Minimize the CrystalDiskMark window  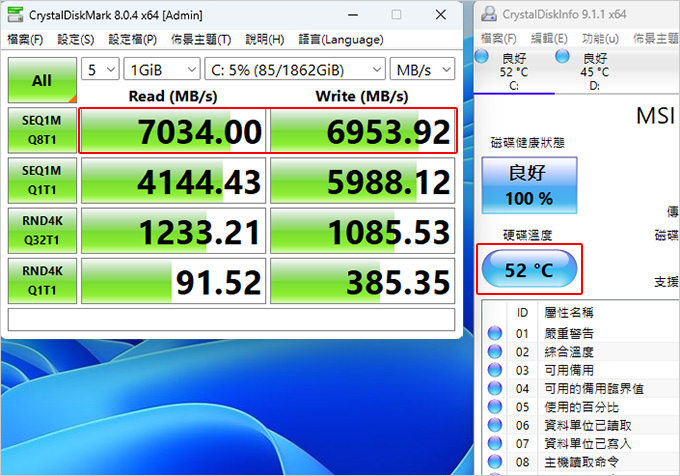(x=353, y=15)
